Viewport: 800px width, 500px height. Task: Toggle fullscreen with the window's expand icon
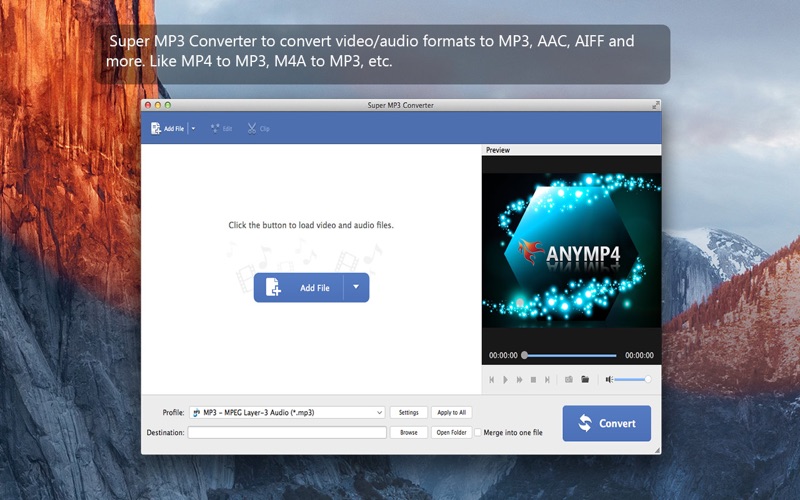pos(656,105)
